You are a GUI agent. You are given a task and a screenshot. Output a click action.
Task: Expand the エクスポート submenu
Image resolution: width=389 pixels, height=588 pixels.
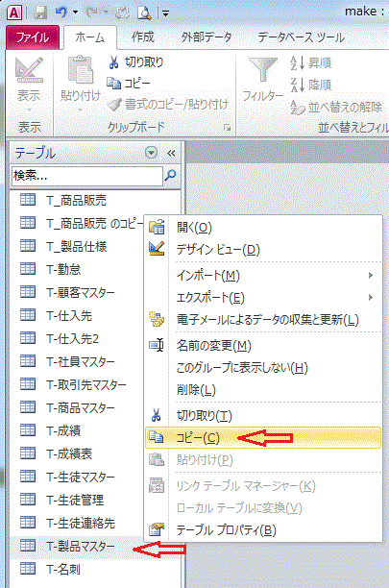[x=370, y=298]
